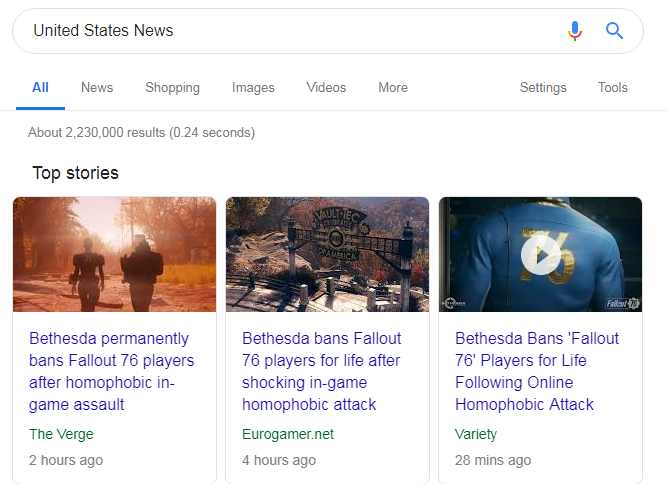Open the Settings menu

tap(543, 87)
